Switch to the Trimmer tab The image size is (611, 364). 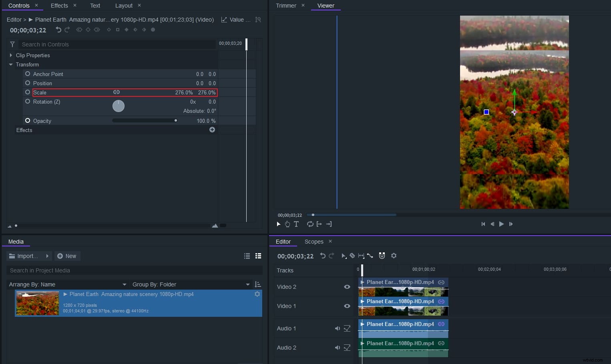285,6
